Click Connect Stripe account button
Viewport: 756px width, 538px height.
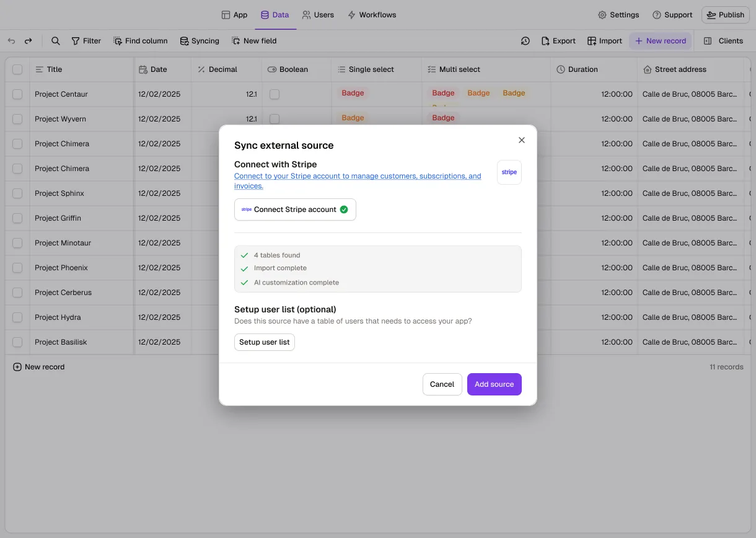(295, 209)
